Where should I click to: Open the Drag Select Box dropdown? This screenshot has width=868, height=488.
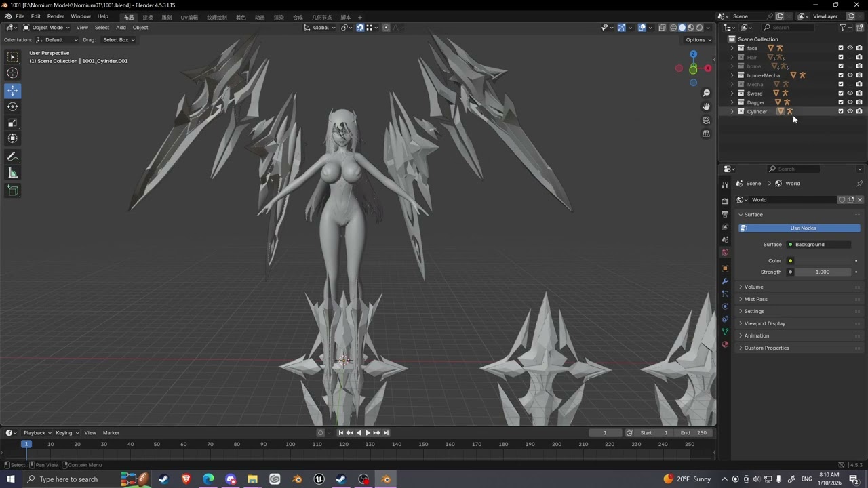(x=118, y=40)
